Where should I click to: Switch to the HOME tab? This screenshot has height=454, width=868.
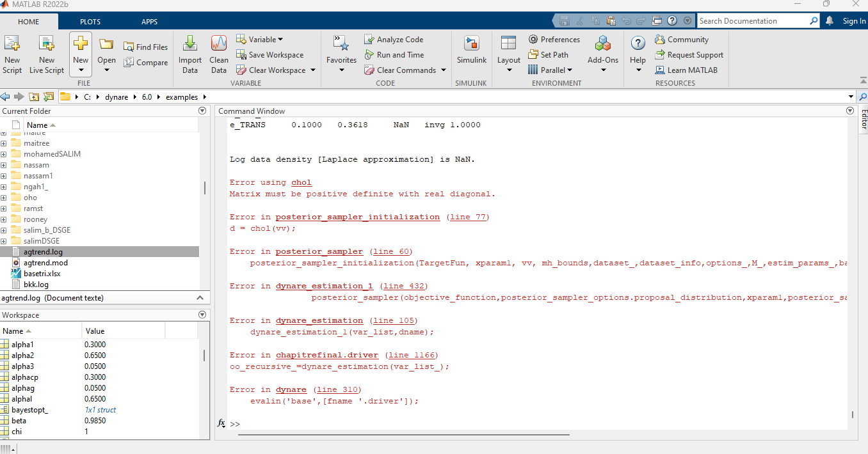[x=29, y=21]
